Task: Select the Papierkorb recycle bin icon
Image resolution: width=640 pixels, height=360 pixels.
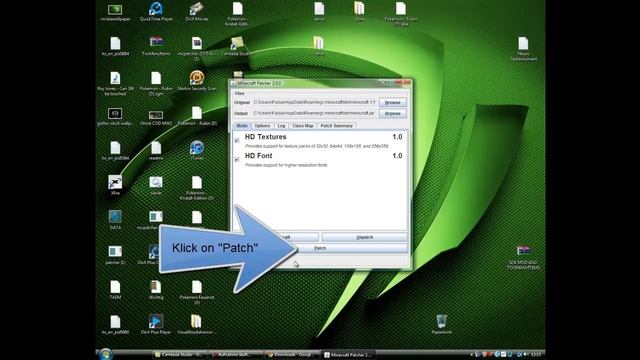Action: 442,324
